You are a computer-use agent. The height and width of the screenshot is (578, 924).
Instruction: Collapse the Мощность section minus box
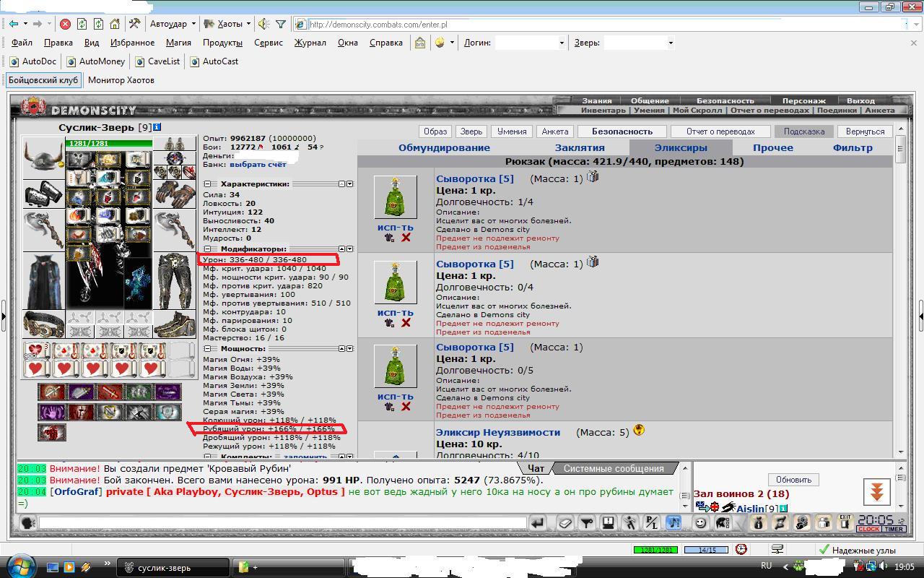click(208, 349)
